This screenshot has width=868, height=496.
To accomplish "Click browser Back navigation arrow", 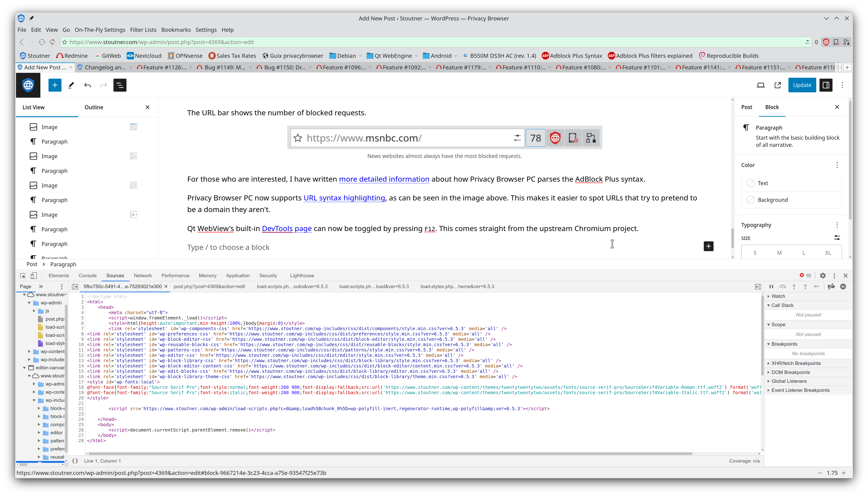I will (x=21, y=42).
